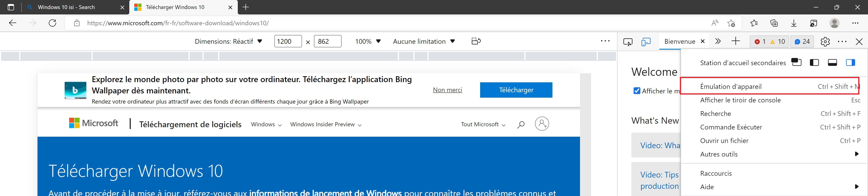Open the tab actions menu icon

coord(11,7)
